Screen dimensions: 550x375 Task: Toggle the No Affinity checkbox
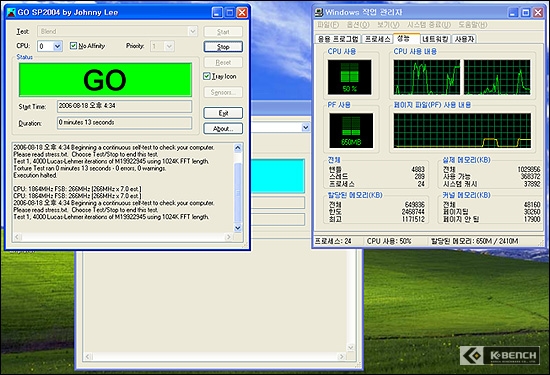coord(73,46)
